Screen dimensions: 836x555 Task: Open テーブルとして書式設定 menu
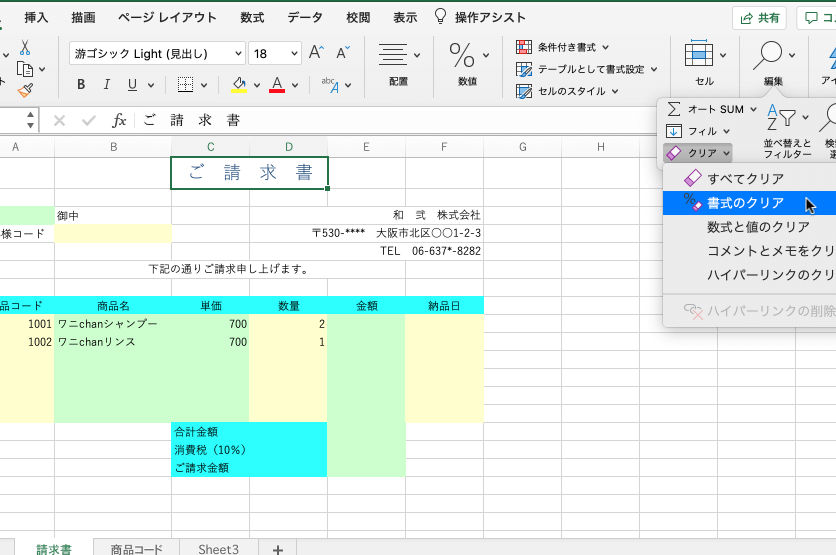pos(586,69)
